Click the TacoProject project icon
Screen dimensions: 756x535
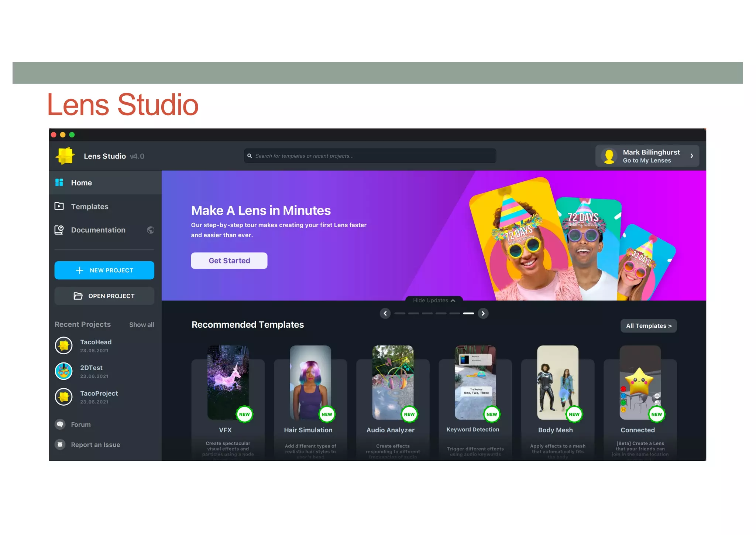[64, 397]
